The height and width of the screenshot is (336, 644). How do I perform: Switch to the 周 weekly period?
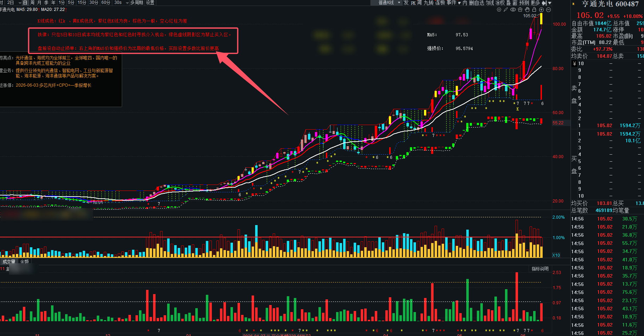point(32,2)
